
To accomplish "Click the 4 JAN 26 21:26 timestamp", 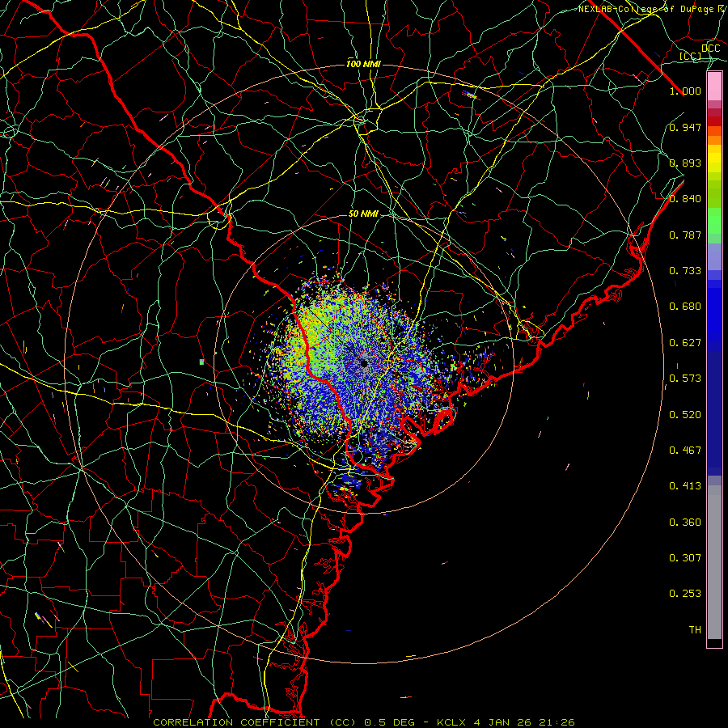I will point(524,722).
